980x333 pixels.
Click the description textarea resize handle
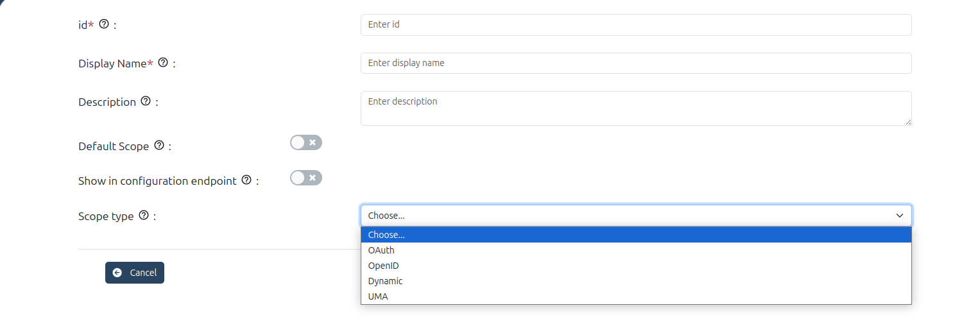pos(908,122)
